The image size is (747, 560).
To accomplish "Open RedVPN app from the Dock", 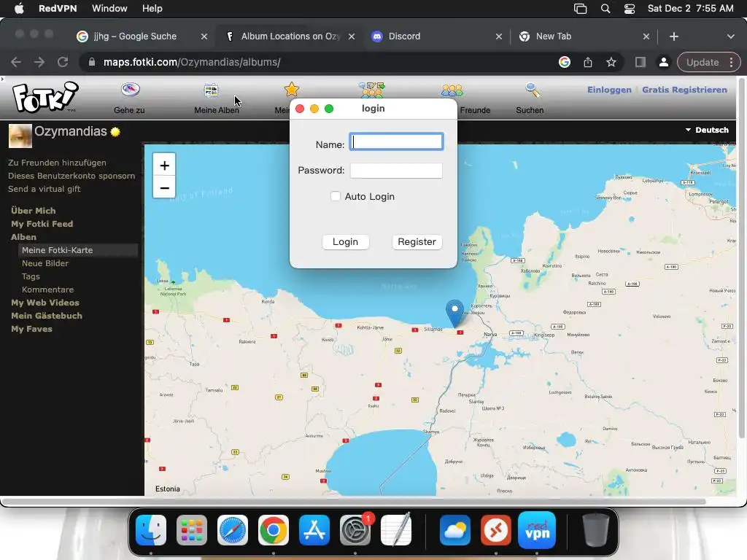I will 537,529.
